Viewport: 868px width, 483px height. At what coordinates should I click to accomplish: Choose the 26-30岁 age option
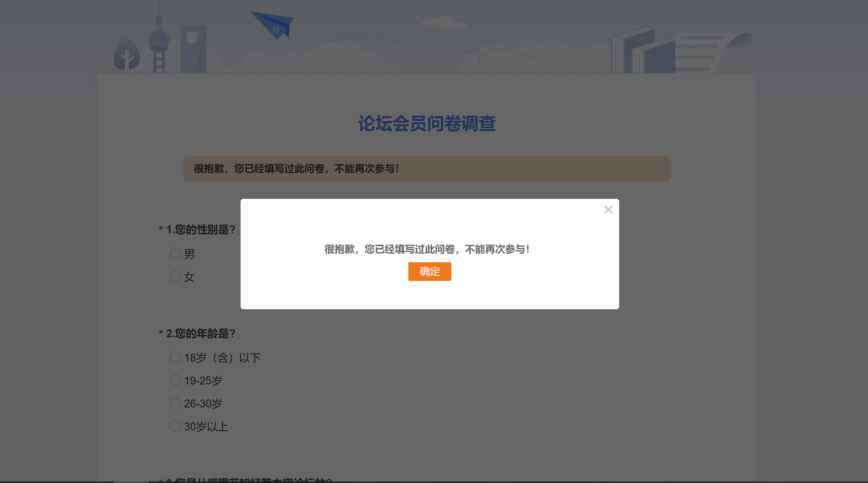pos(175,403)
